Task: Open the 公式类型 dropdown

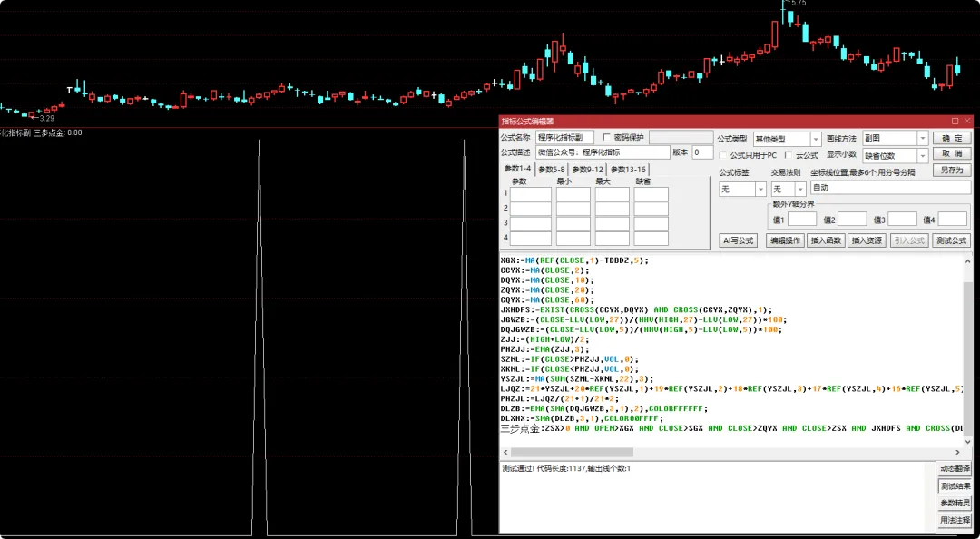Action: point(816,139)
